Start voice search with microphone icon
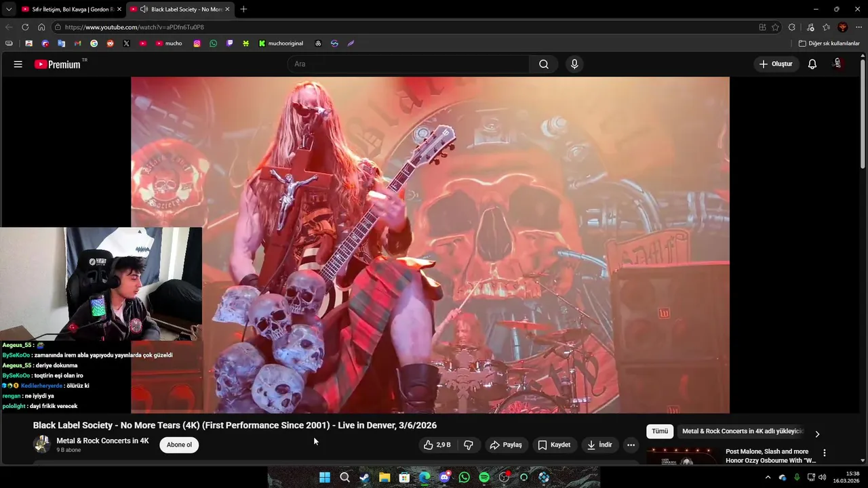The width and height of the screenshot is (868, 488). [574, 64]
